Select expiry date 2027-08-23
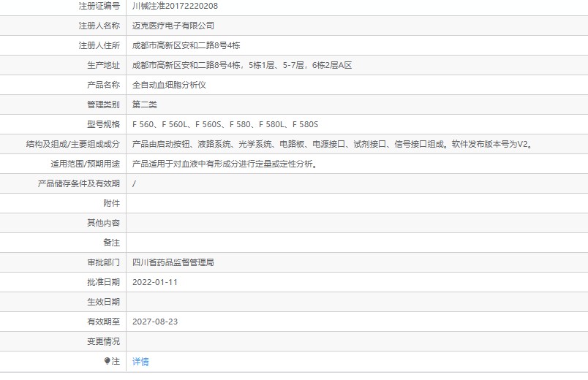Viewport: 588px width, 380px height. (x=155, y=322)
